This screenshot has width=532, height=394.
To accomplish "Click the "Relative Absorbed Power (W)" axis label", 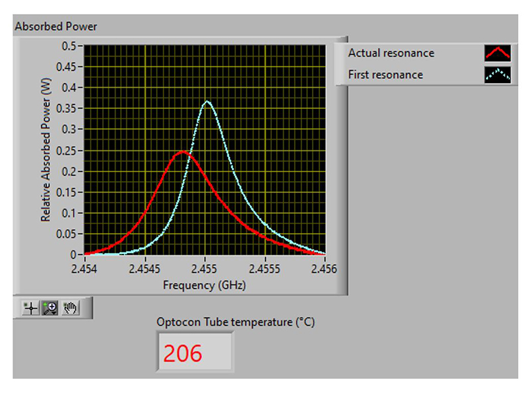I will (x=46, y=151).
